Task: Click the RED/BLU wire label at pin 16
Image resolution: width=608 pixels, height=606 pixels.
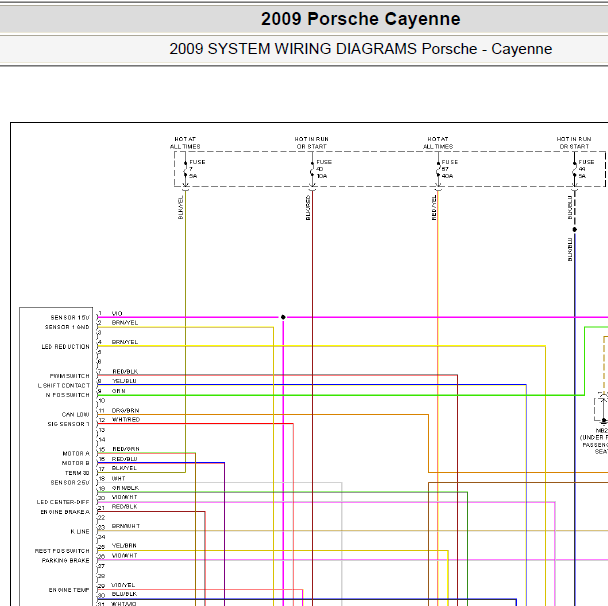Action: click(x=124, y=459)
